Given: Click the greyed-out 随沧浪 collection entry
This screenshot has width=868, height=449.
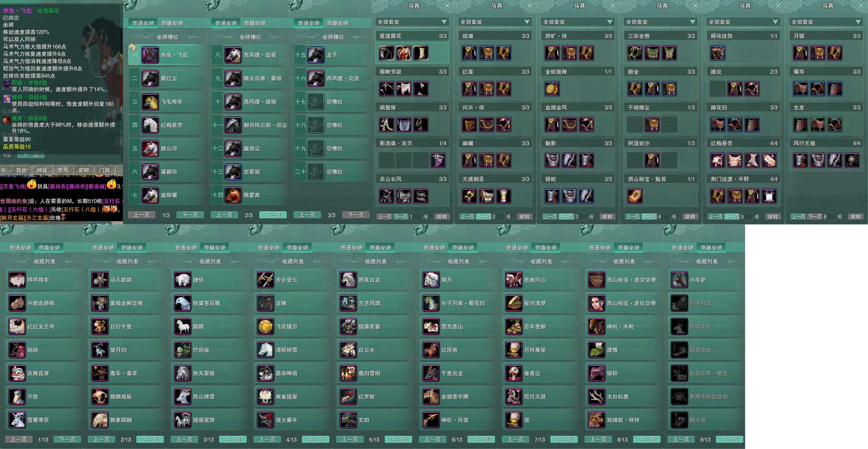Looking at the screenshot, I should tap(706, 420).
